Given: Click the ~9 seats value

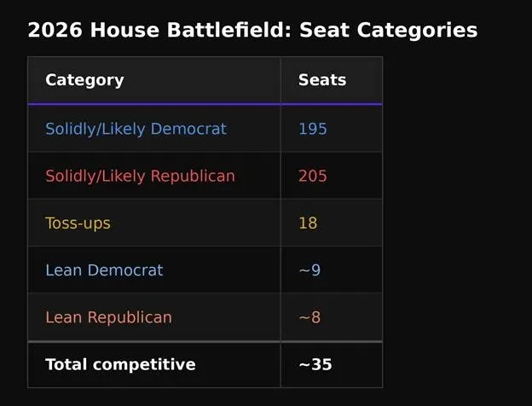Looking at the screenshot, I should pyautogui.click(x=309, y=270).
